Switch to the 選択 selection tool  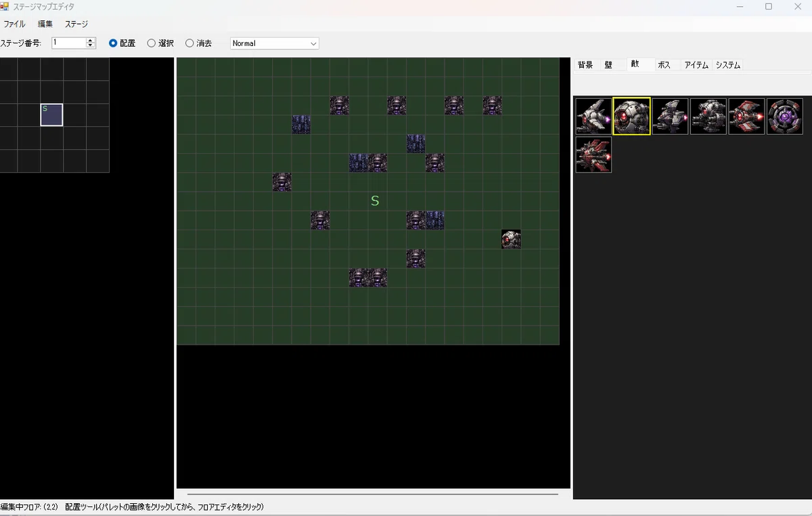(x=160, y=43)
